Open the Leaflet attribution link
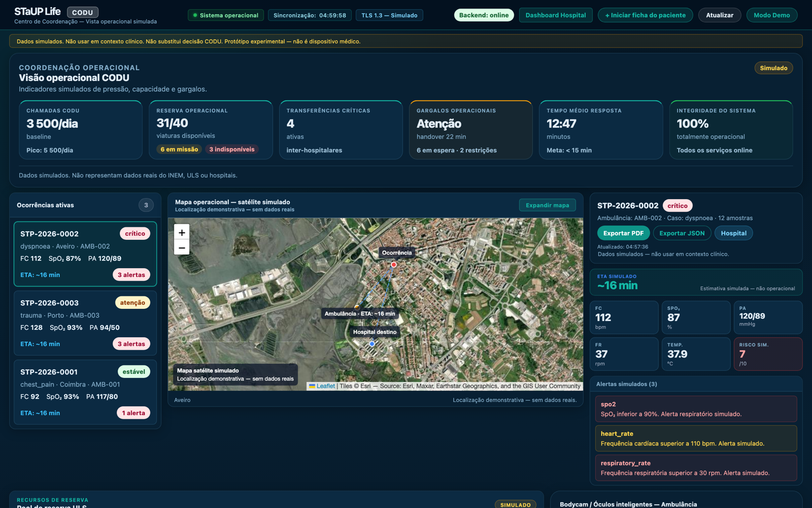The width and height of the screenshot is (812, 508). pos(325,386)
